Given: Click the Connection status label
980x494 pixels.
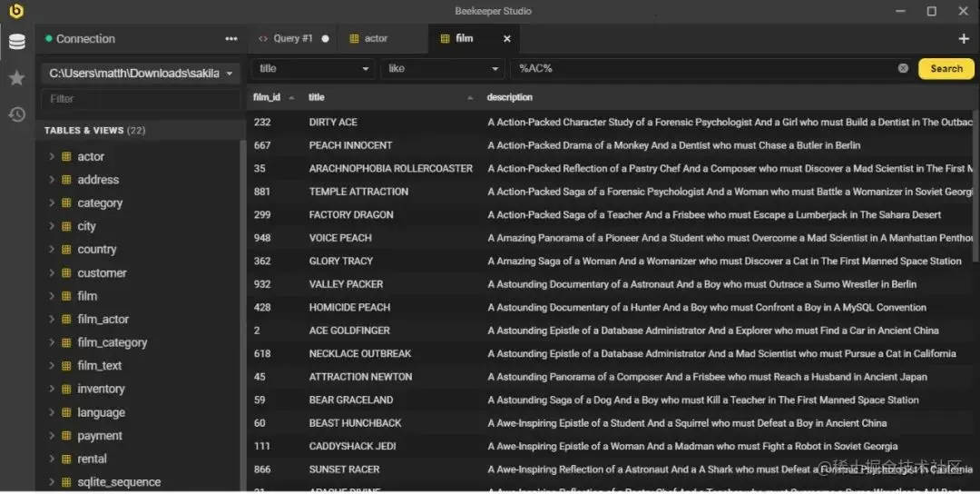Looking at the screenshot, I should pos(85,39).
